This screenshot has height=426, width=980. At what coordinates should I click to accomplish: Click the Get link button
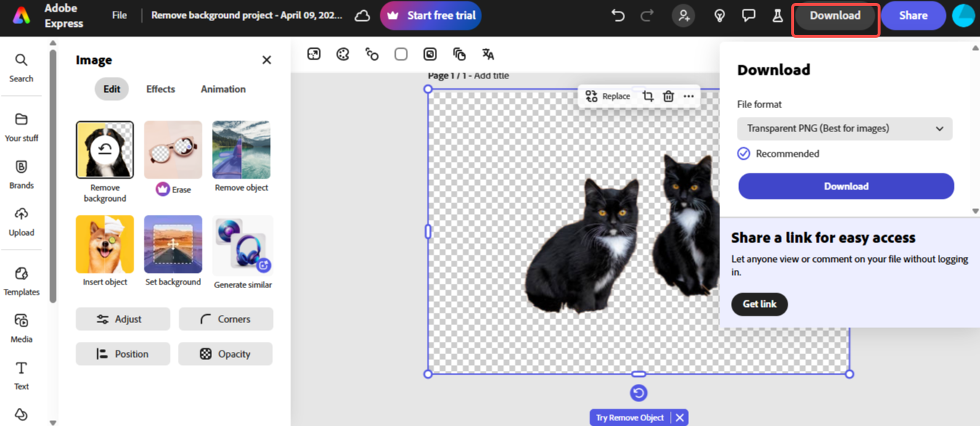point(759,304)
